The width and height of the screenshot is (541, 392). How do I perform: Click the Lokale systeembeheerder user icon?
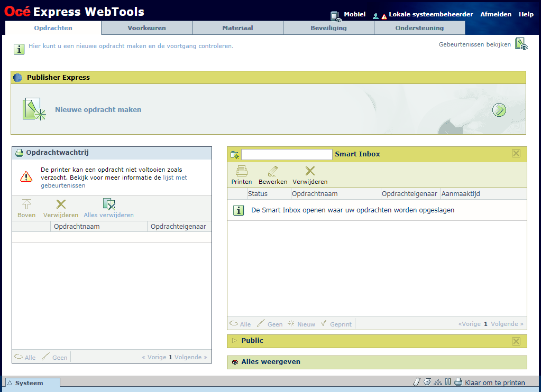click(x=375, y=16)
